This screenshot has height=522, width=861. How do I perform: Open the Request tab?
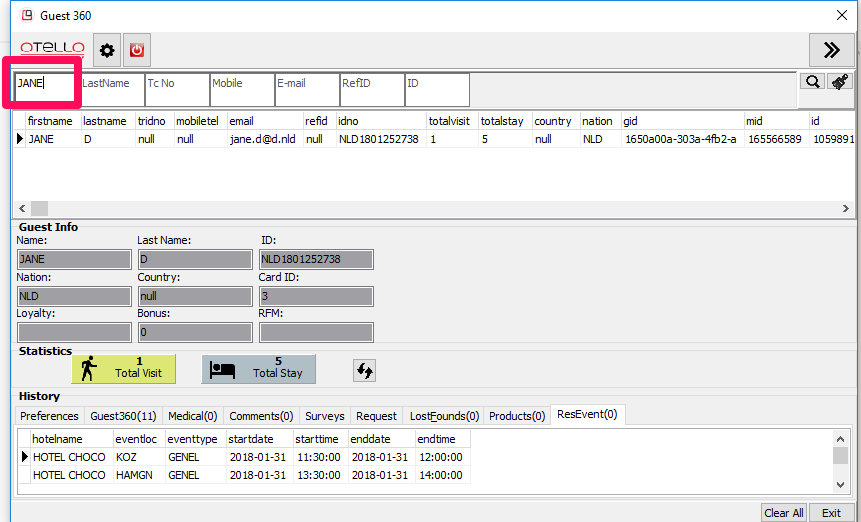click(376, 416)
